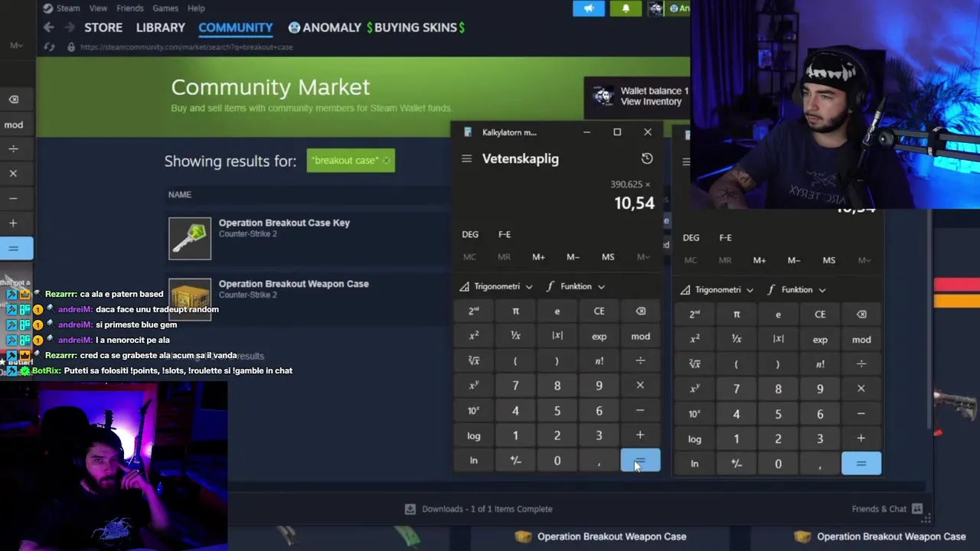Click absolute value key on front calculator
The width and height of the screenshot is (980, 551).
click(x=557, y=336)
